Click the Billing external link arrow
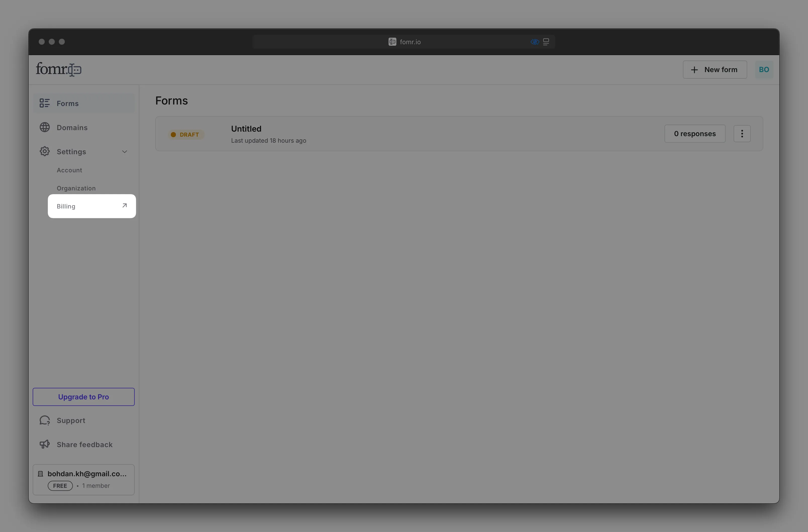 coord(125,205)
